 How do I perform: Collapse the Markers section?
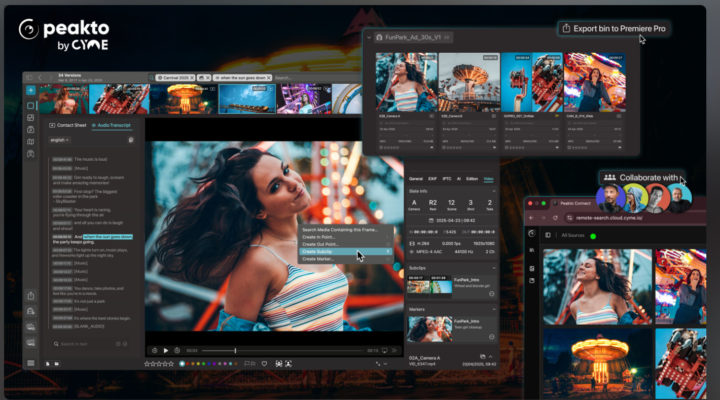coord(494,310)
